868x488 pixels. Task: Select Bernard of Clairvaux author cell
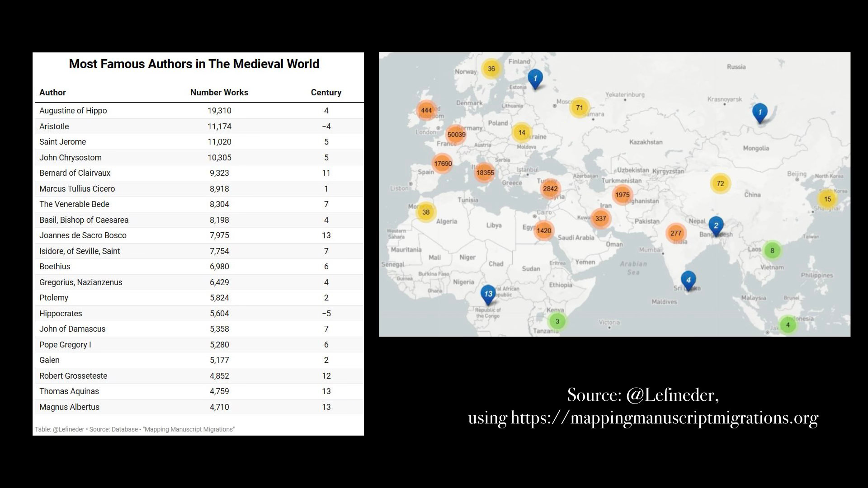[75, 173]
